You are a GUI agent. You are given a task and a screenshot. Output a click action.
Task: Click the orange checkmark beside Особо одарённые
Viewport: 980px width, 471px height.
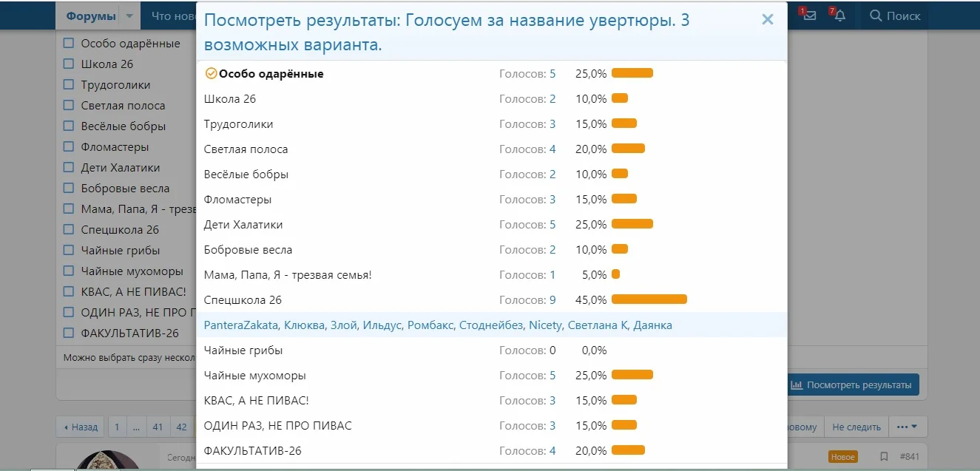[212, 72]
